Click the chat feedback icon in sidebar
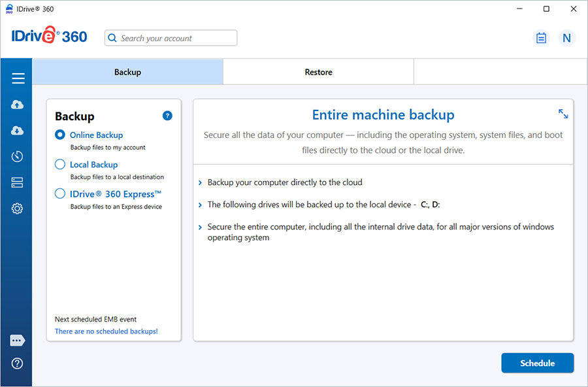The height and width of the screenshot is (387, 588). (18, 341)
